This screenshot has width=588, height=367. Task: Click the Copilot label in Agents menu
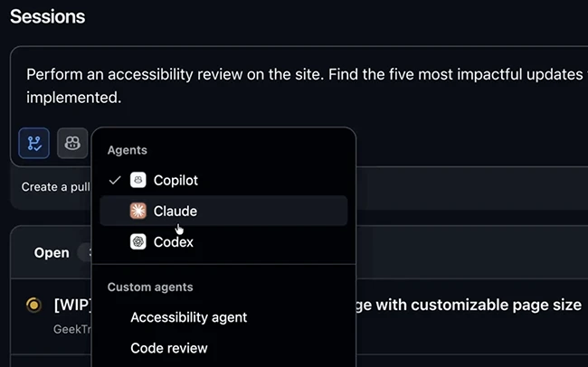click(x=175, y=180)
